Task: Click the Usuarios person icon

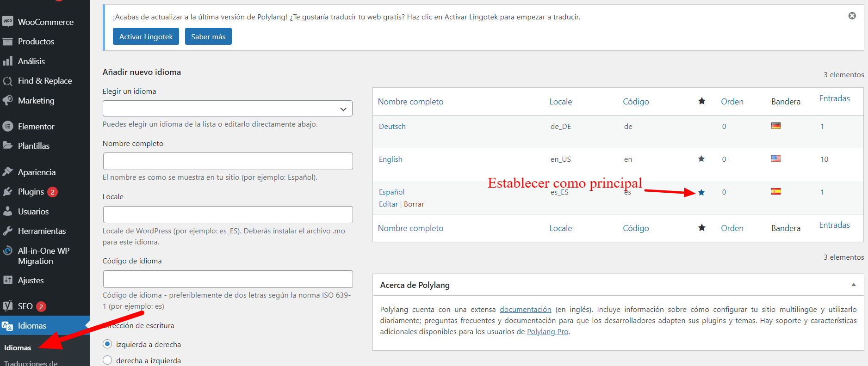Action: 7,211
